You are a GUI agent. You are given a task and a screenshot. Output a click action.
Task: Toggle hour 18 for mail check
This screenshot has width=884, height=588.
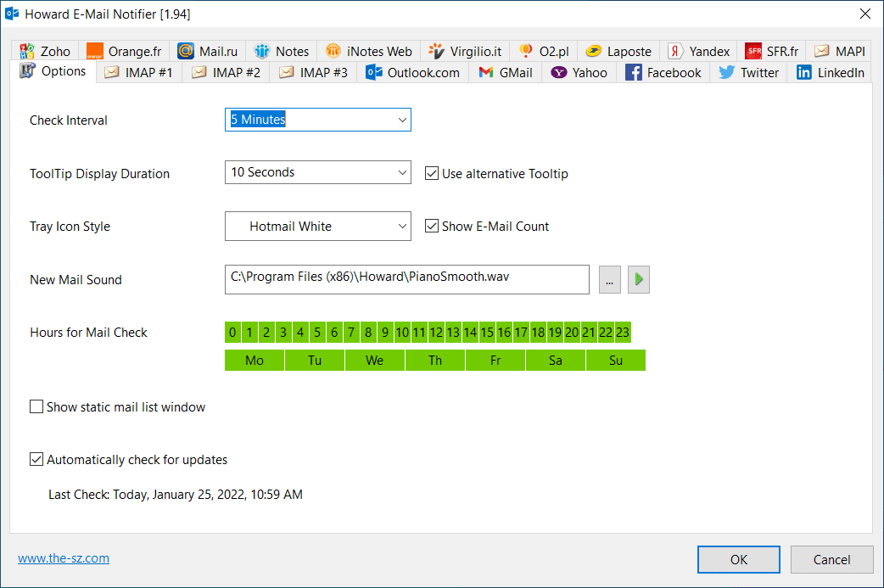tap(538, 332)
